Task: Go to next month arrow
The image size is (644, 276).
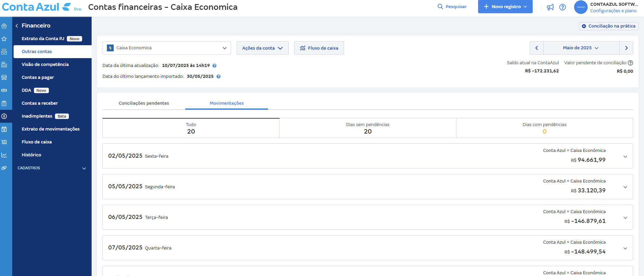Action: pyautogui.click(x=626, y=48)
